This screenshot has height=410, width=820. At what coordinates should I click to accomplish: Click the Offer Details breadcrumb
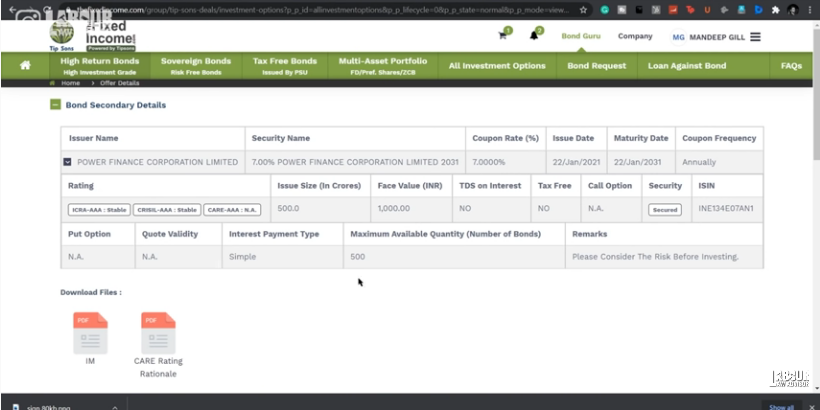[119, 83]
